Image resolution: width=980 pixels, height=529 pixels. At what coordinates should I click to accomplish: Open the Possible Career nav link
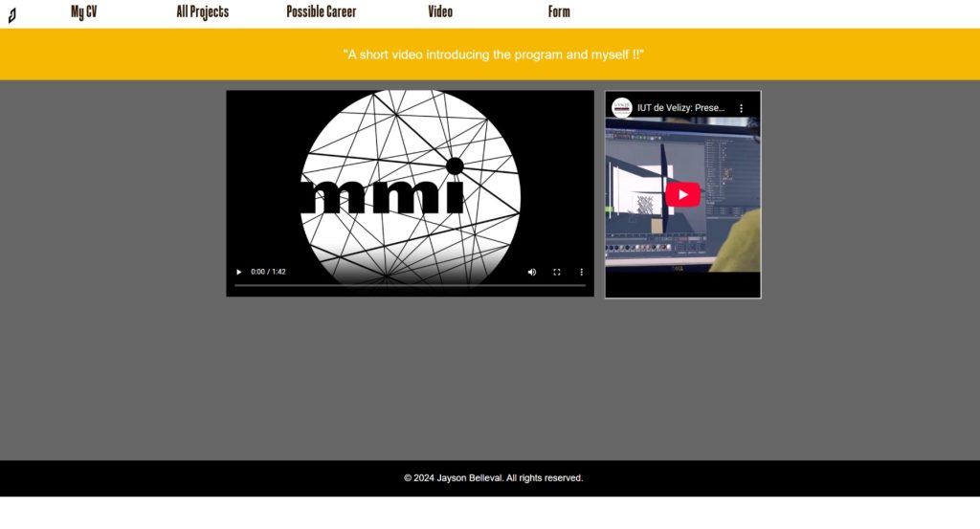(x=321, y=12)
